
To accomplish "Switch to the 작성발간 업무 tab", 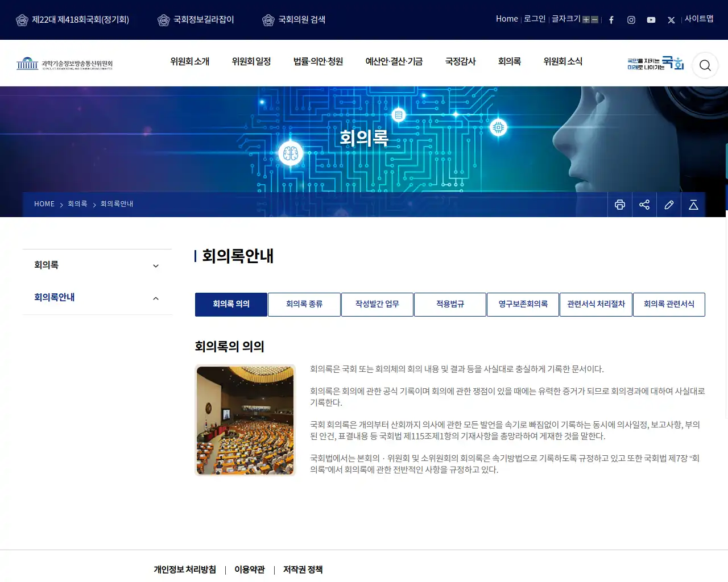I will pyautogui.click(x=377, y=305).
